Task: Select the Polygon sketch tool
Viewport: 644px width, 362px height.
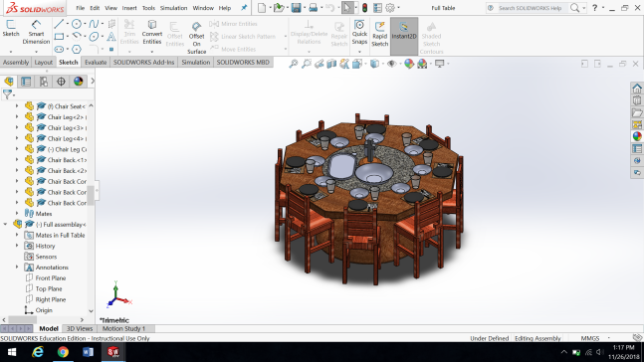Action: [x=77, y=50]
